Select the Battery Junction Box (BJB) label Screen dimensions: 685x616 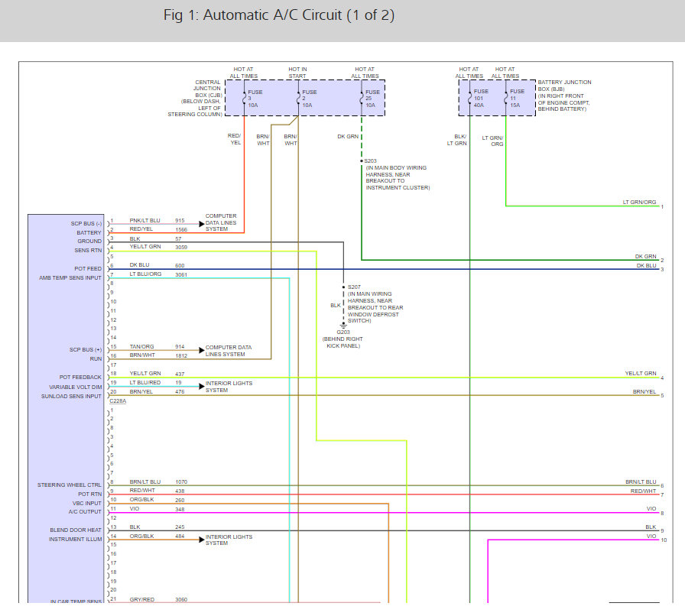pos(564,96)
